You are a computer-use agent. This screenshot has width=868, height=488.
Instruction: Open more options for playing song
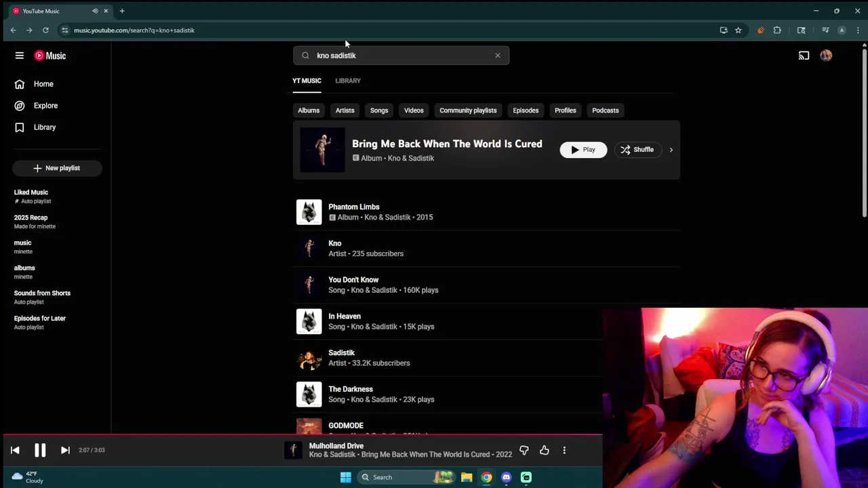[564, 450]
